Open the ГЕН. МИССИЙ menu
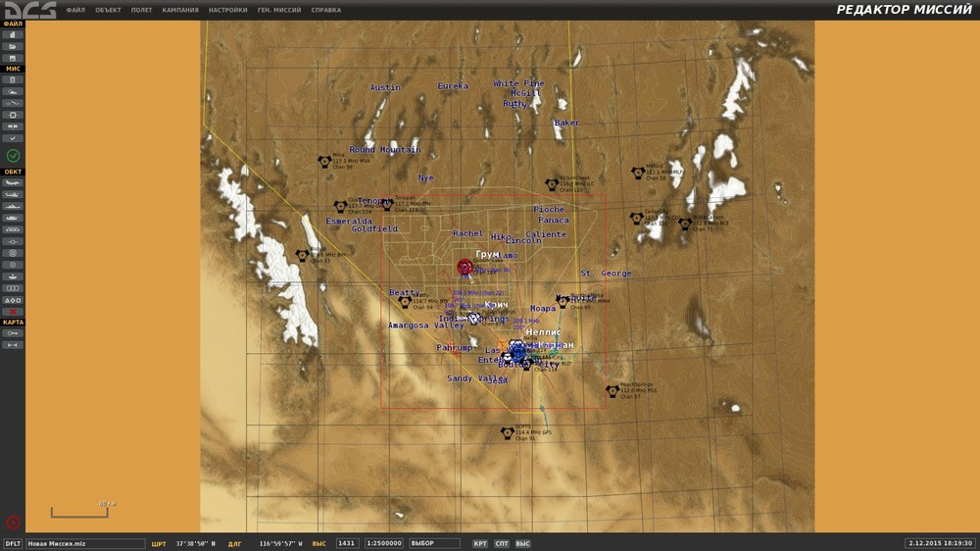980x551 pixels. [x=279, y=10]
